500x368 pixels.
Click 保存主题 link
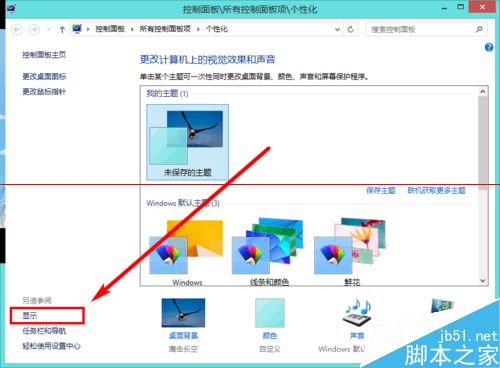coord(381,190)
